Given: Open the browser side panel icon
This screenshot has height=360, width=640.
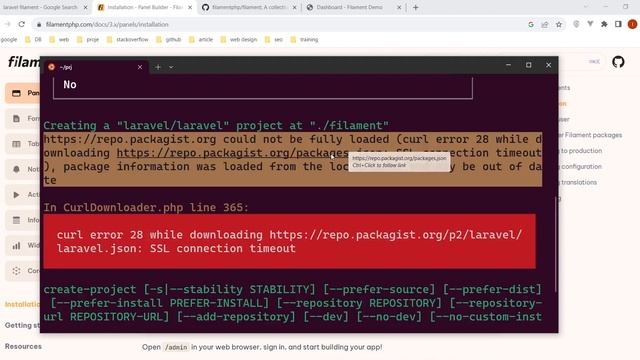Looking at the screenshot, I should point(618,24).
